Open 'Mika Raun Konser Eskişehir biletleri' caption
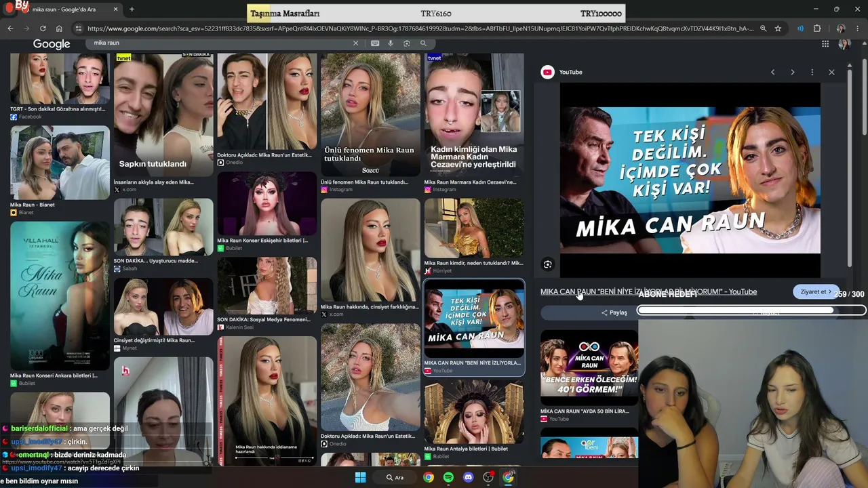 tap(262, 241)
